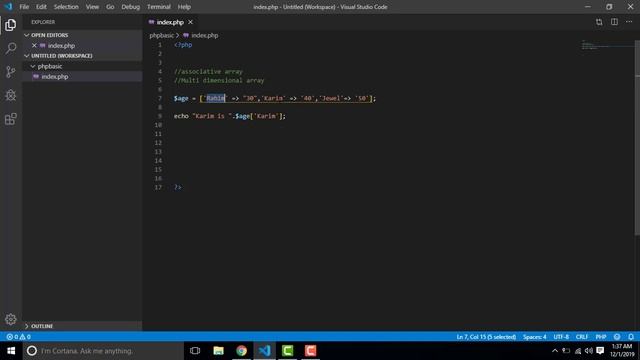The height and width of the screenshot is (360, 640).
Task: Open Task View on the taskbar
Action: pos(195,351)
